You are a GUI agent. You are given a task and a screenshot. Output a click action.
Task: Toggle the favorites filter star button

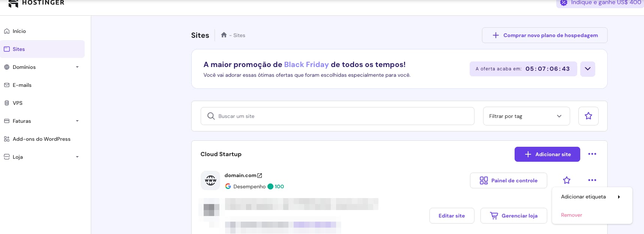pos(588,116)
